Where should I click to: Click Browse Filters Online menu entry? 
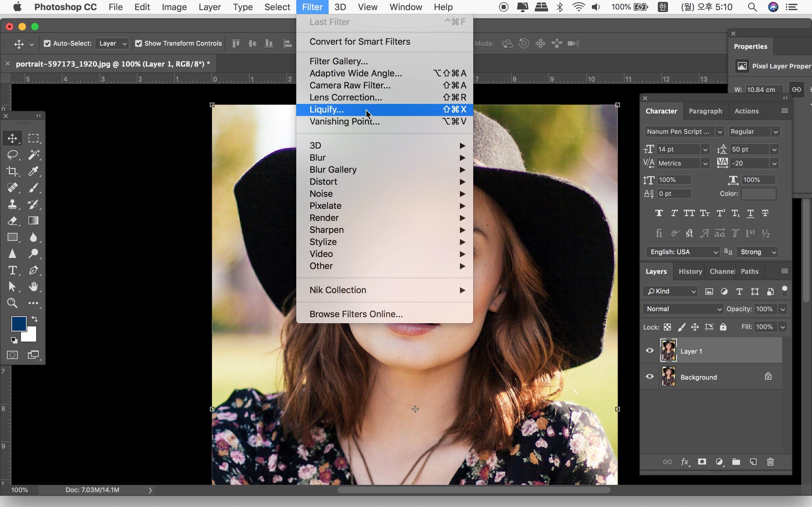pos(356,314)
